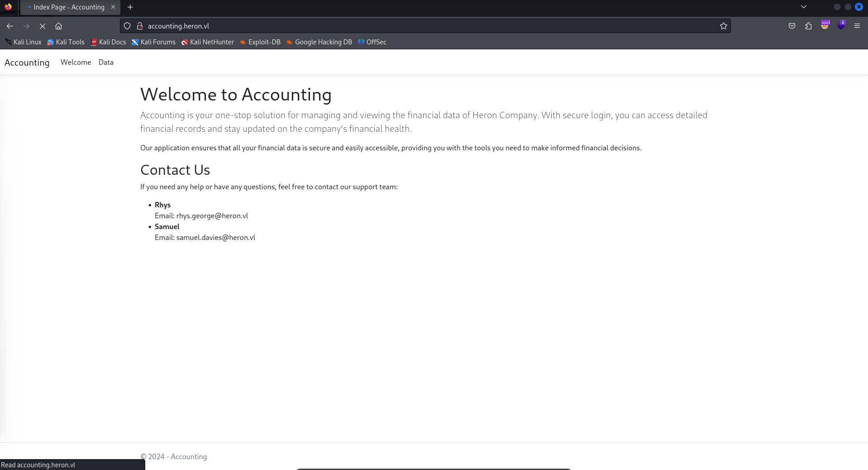Open the Save to Pocket icon
The image size is (868, 470).
[792, 26]
